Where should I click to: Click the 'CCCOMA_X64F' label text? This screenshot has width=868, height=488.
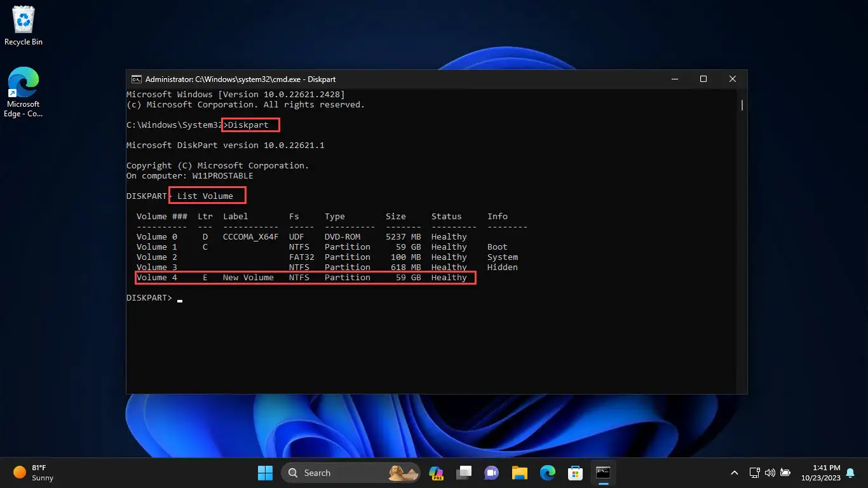click(251, 237)
